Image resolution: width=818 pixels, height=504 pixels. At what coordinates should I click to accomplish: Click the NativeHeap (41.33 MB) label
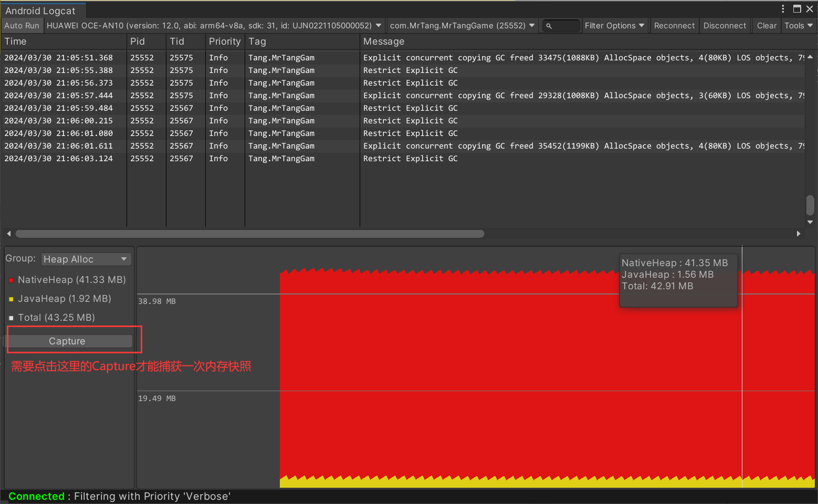pyautogui.click(x=72, y=280)
